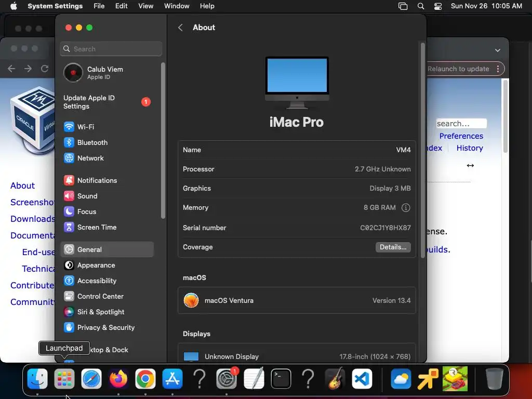
Task: Select General in the sidebar
Action: pos(107,250)
